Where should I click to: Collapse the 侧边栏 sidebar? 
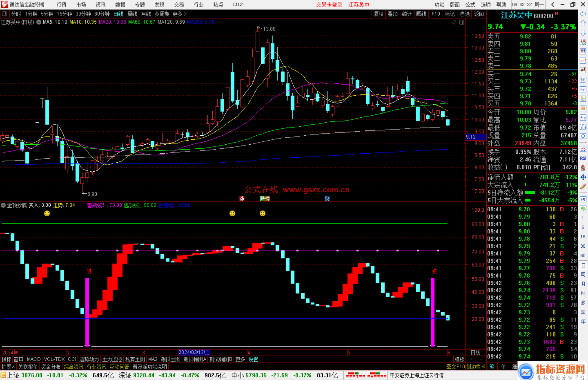(476, 367)
